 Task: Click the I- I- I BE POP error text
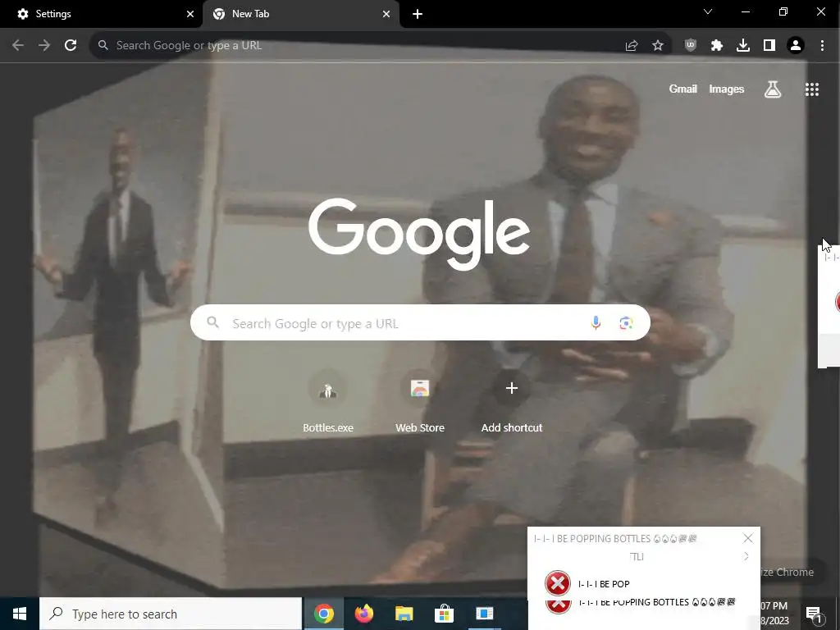point(604,584)
